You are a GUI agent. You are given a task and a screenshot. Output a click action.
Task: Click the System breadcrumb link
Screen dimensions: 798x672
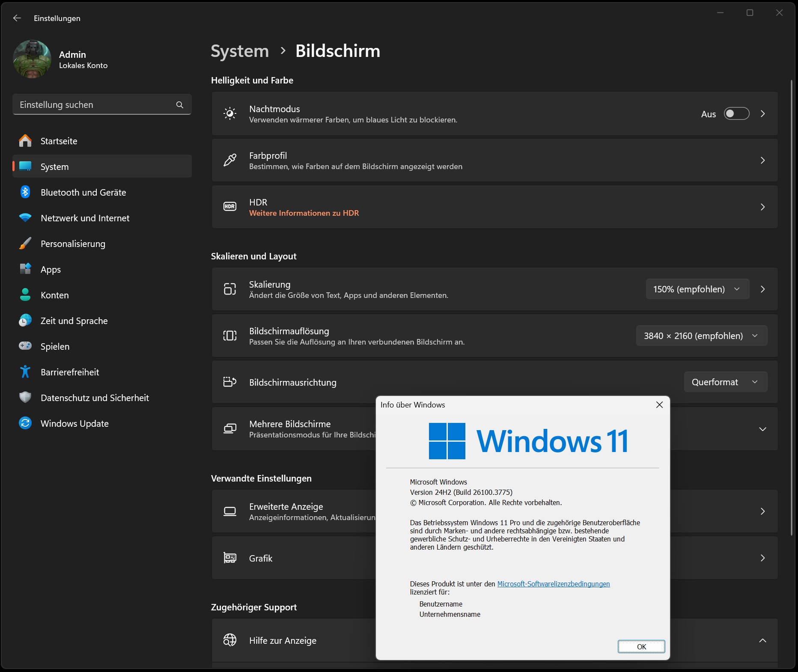tap(240, 51)
